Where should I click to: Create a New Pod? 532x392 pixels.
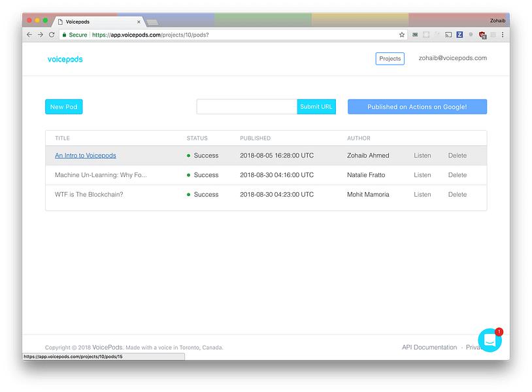point(64,106)
